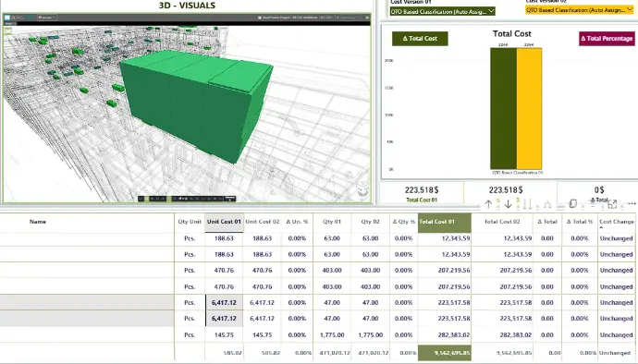638x364 pixels.
Task: Sort by Unit Cost 01 column header
Action: 224,222
